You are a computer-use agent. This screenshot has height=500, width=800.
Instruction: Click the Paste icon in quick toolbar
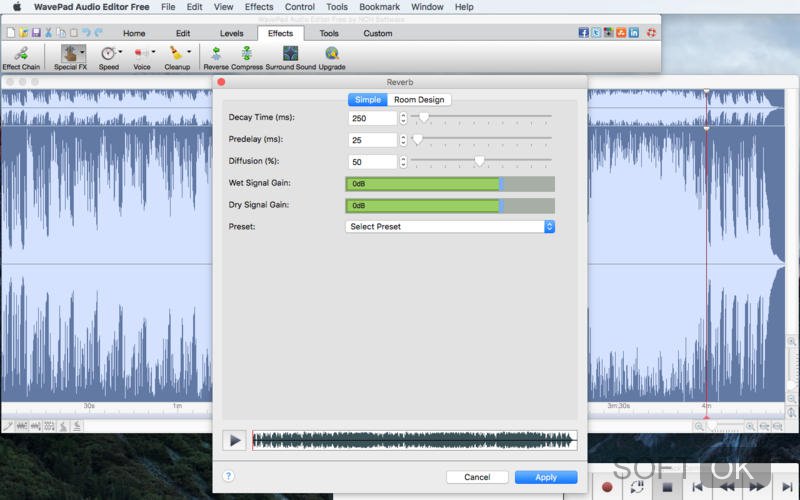click(74, 33)
